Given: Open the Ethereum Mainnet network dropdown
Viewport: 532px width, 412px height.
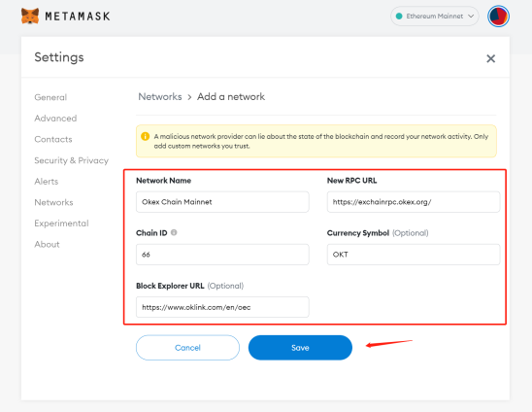Looking at the screenshot, I should pyautogui.click(x=435, y=16).
